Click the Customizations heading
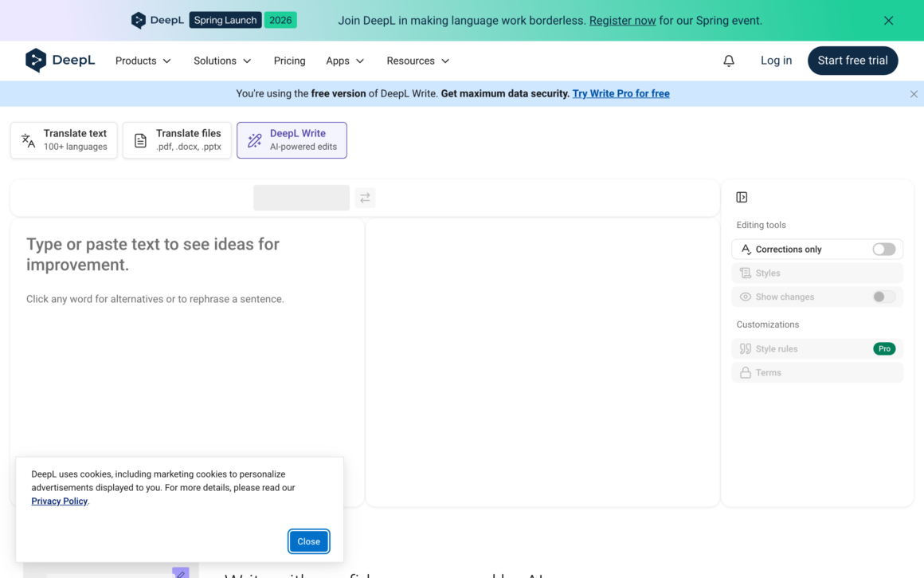Image resolution: width=924 pixels, height=578 pixels. (767, 325)
